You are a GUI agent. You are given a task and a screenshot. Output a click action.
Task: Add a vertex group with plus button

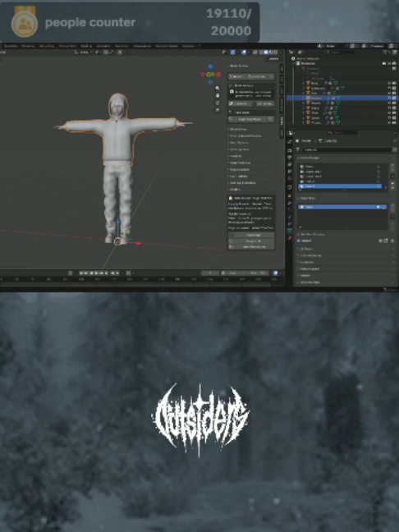pyautogui.click(x=392, y=167)
